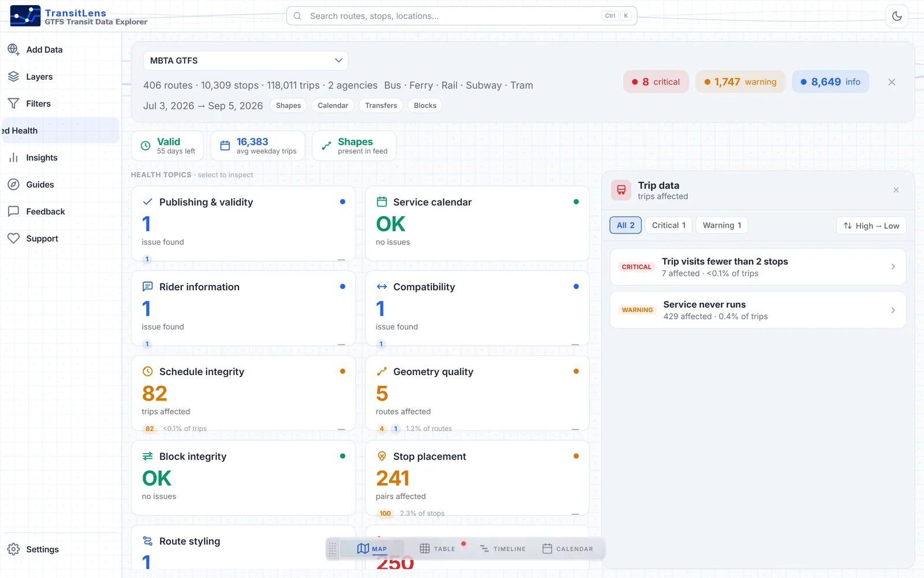Filter by 1,747 warning badge
The height and width of the screenshot is (578, 924).
(740, 82)
